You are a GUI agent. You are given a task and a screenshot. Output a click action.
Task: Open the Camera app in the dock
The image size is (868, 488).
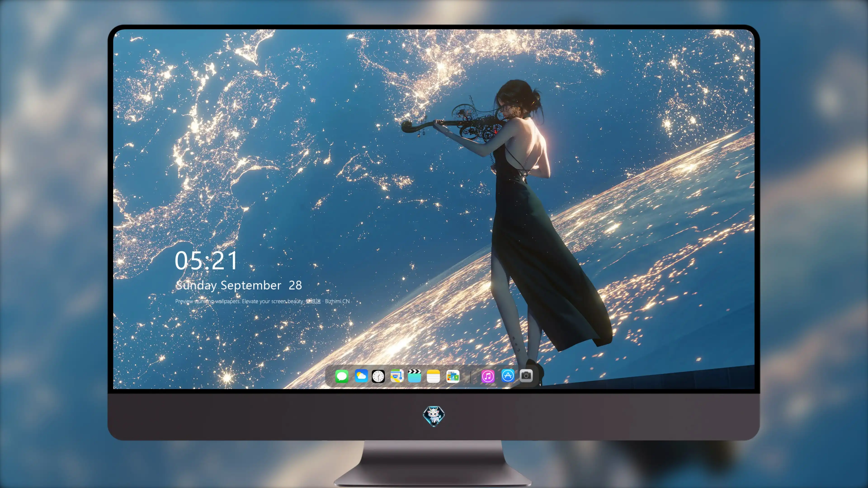point(526,376)
